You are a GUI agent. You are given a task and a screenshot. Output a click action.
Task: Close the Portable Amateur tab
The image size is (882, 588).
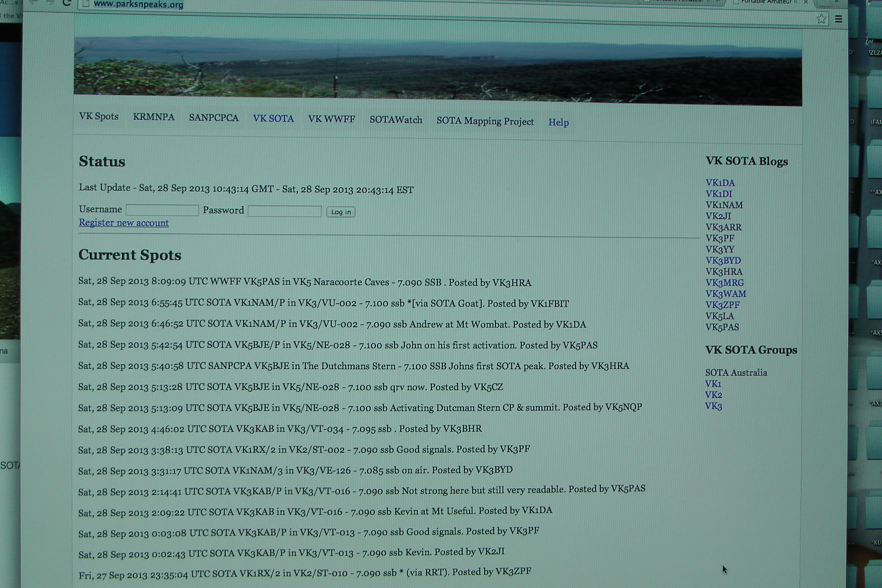coord(805,2)
